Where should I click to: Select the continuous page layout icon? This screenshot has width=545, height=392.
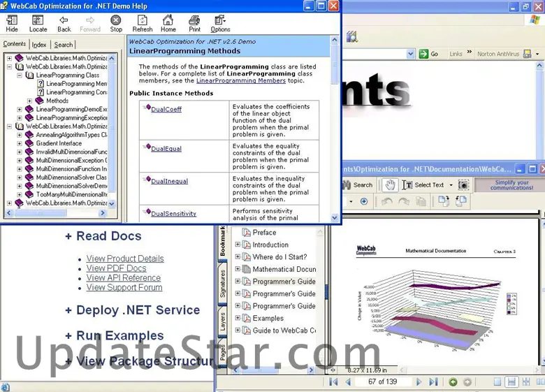click(x=511, y=382)
